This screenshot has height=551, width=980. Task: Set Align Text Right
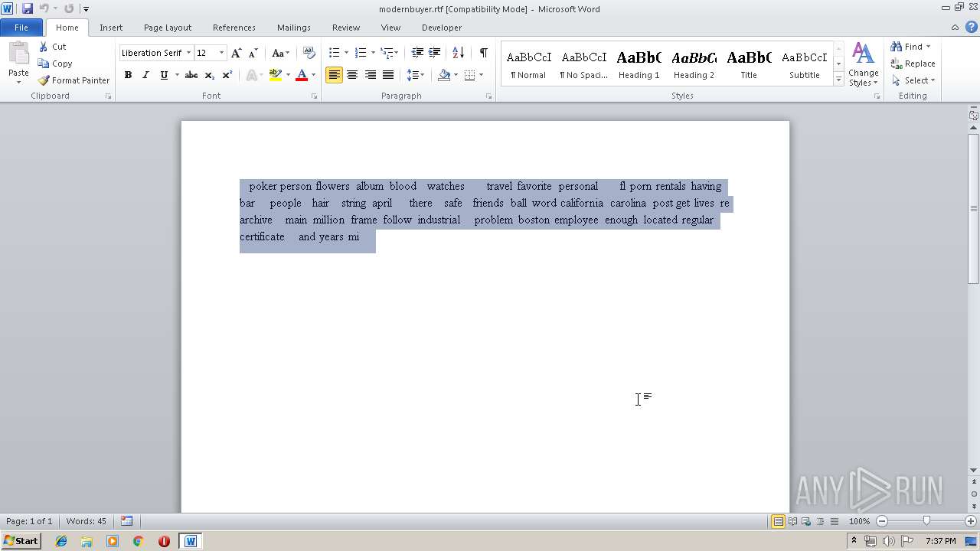click(370, 75)
